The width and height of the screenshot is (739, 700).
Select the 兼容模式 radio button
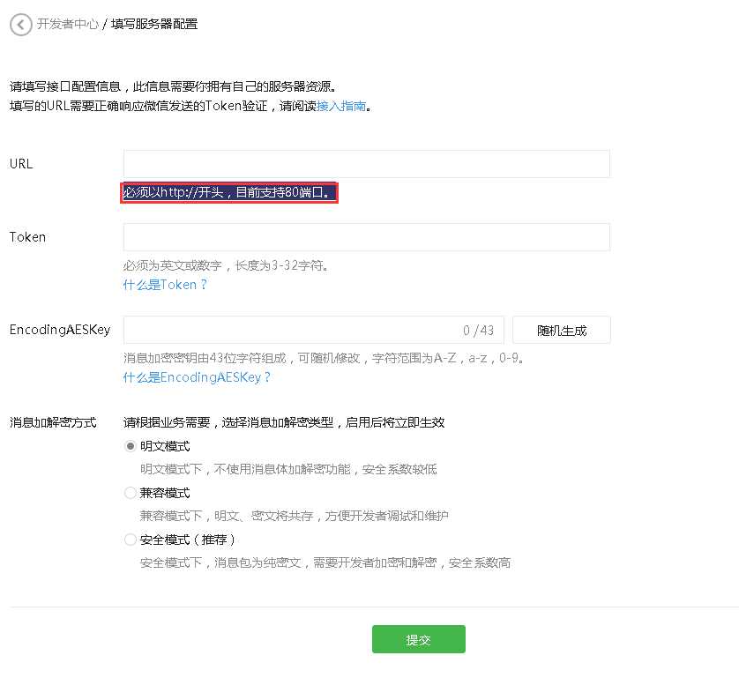click(131, 493)
